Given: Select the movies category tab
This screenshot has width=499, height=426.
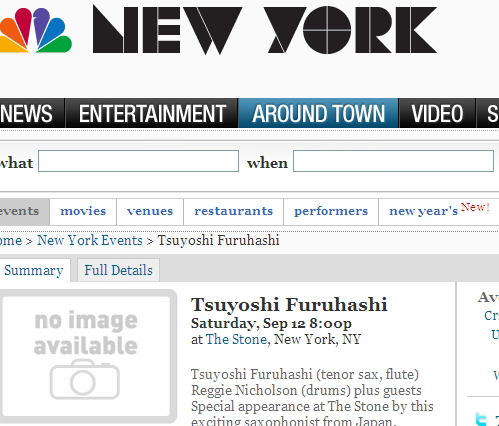Looking at the screenshot, I should click(x=83, y=212).
